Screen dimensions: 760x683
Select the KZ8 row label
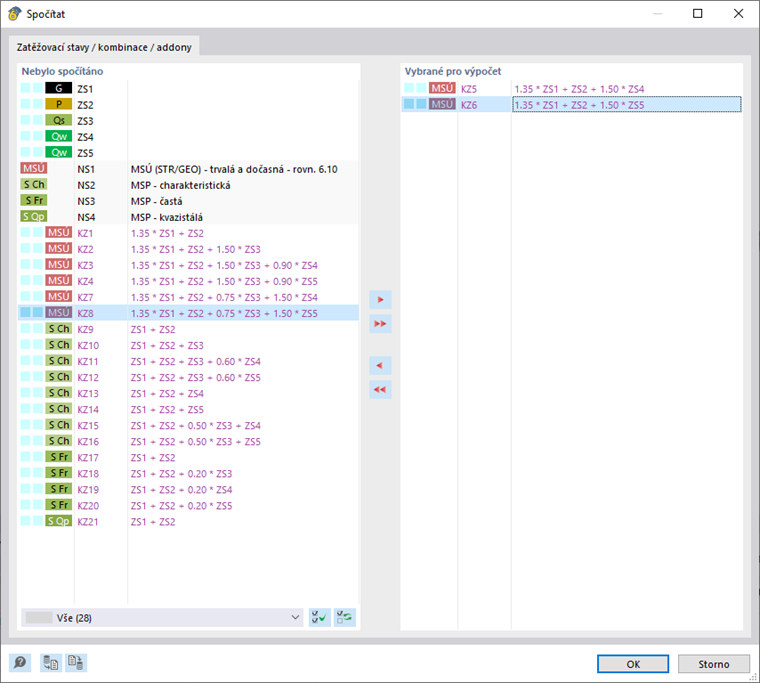(85, 313)
